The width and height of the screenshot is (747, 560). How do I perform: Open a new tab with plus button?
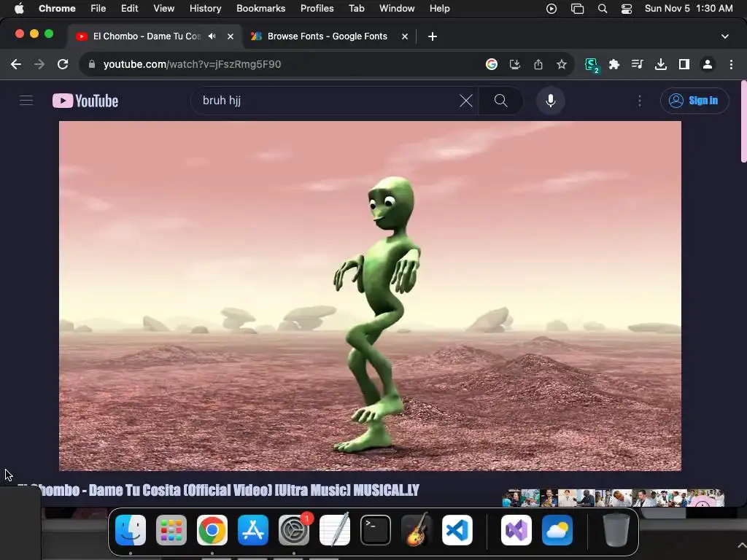tap(433, 36)
